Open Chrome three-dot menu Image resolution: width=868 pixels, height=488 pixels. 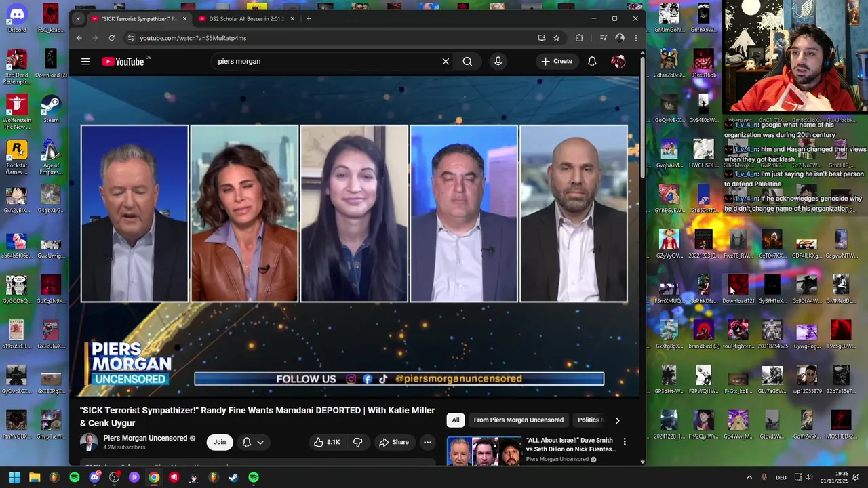click(x=635, y=38)
